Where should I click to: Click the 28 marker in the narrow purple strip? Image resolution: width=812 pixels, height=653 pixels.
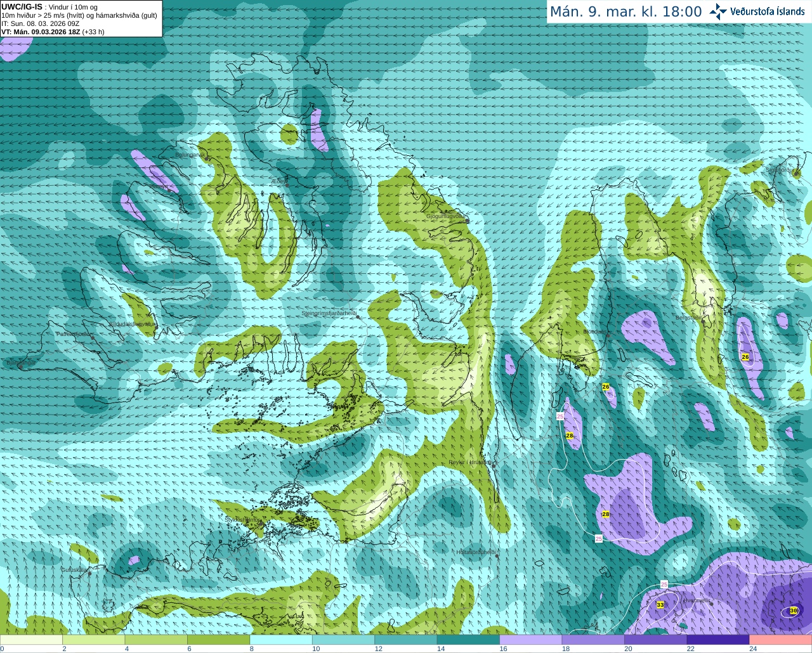[570, 436]
